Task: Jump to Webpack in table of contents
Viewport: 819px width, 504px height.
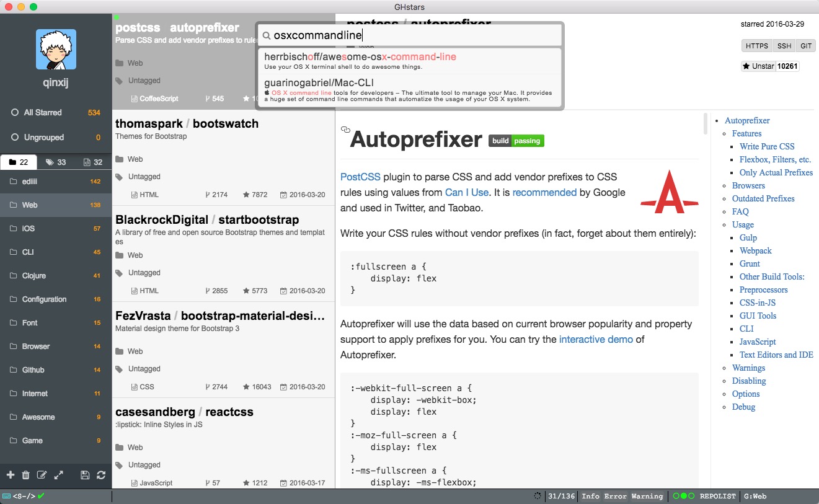Action: point(756,250)
